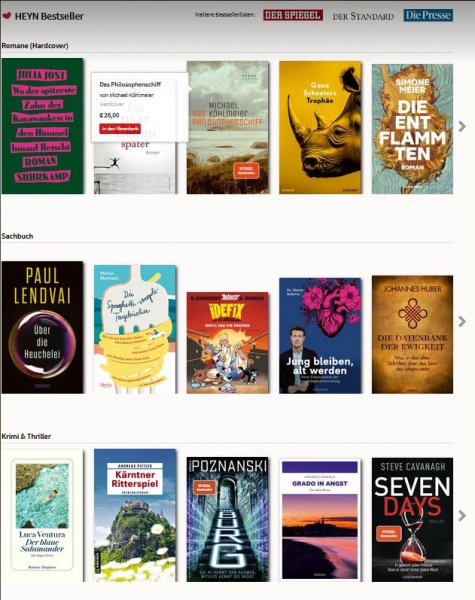Image resolution: width=475 pixels, height=600 pixels.
Task: Select Die Datenbank der Ewigkeit cover
Action: click(412, 334)
